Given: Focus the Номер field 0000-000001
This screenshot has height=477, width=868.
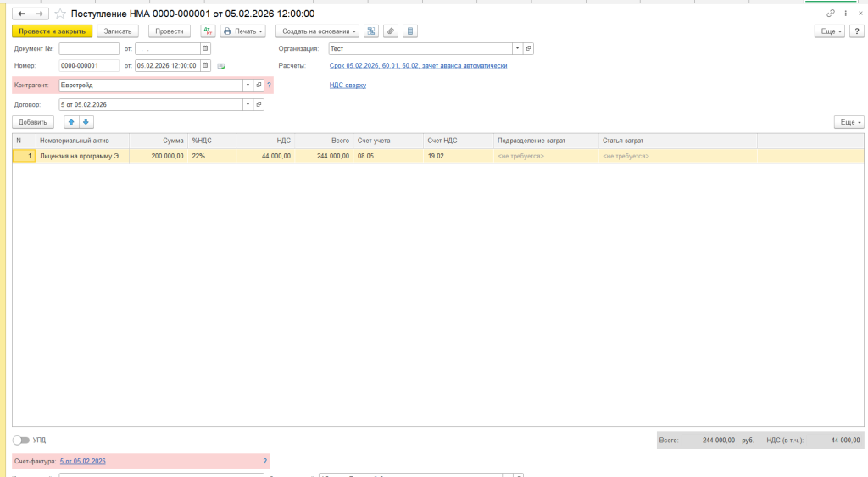Looking at the screenshot, I should [89, 66].
